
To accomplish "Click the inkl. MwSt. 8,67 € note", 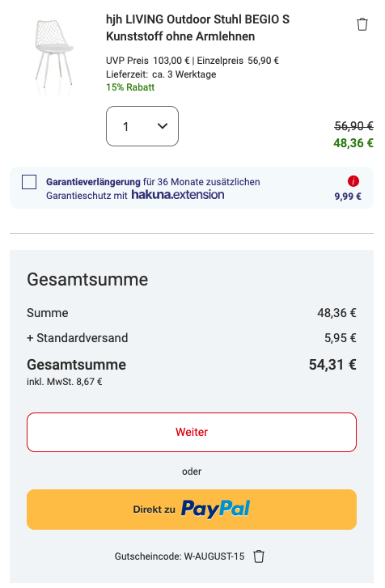I will click(x=65, y=382).
